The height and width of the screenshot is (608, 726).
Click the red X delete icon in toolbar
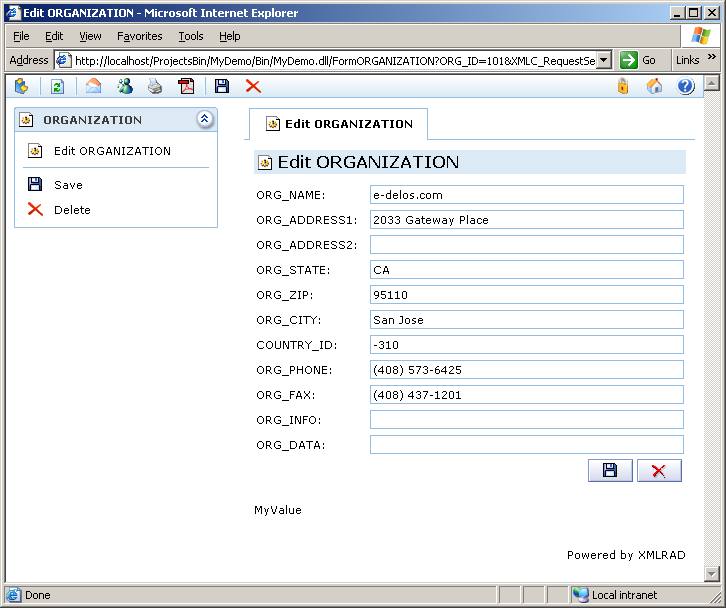coord(253,87)
